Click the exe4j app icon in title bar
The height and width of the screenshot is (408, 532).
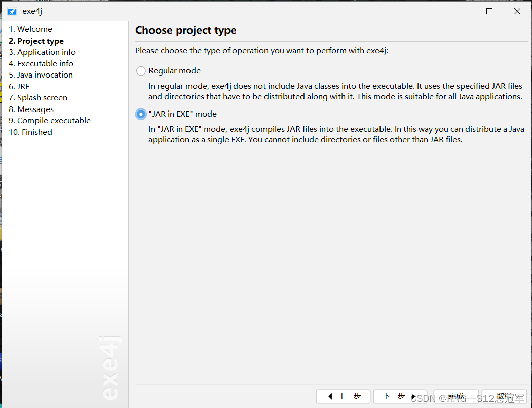coord(12,11)
